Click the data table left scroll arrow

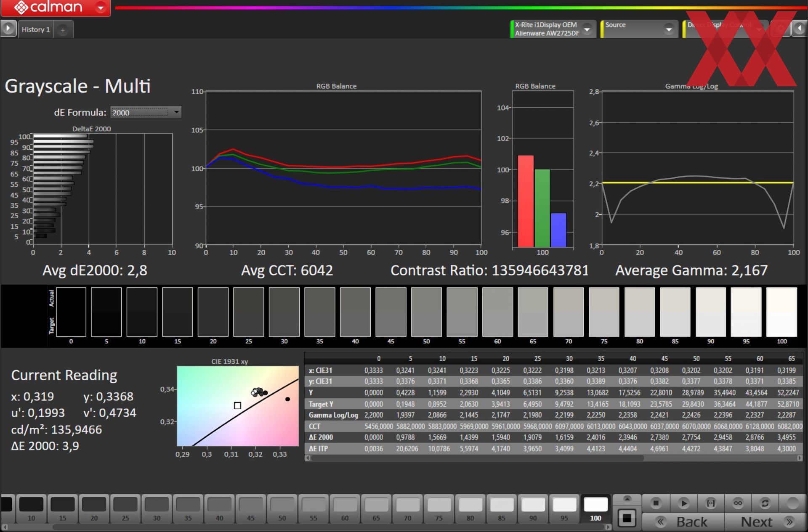(x=308, y=458)
